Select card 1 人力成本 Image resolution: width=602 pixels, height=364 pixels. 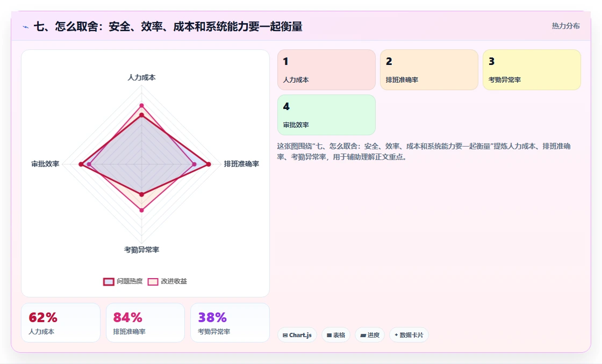pyautogui.click(x=326, y=70)
